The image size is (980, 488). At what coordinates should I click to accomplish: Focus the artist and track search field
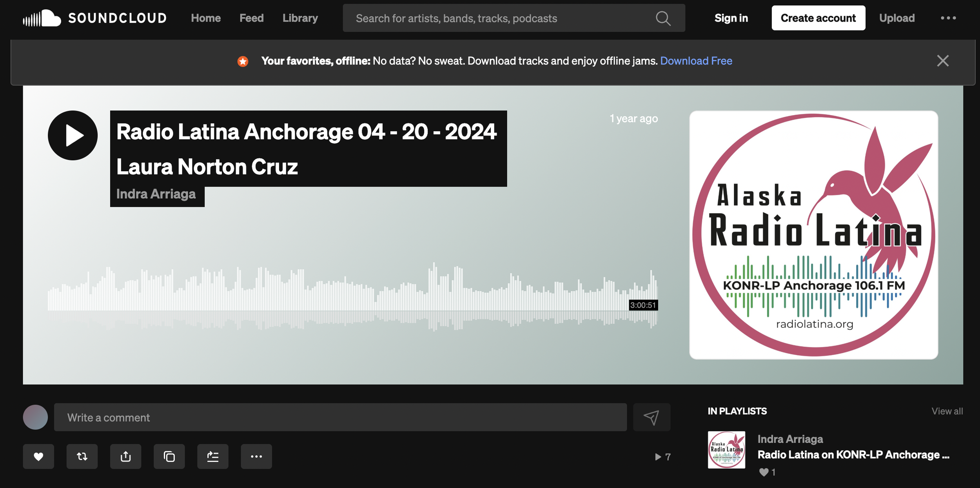pos(514,18)
